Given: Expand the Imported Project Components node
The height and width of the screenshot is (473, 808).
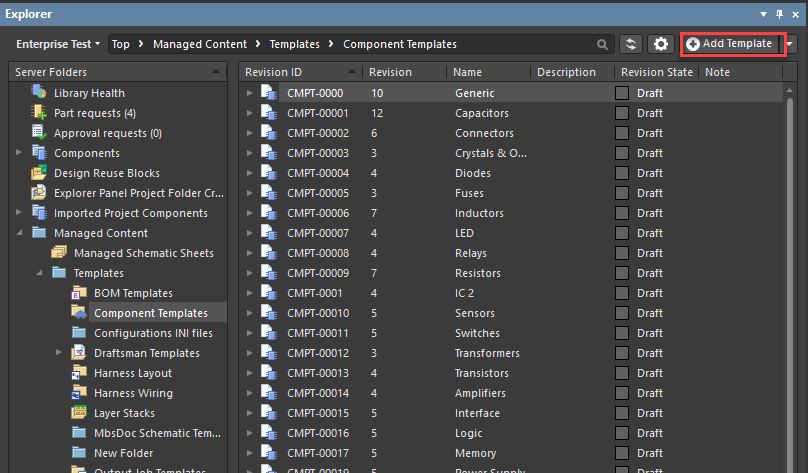Looking at the screenshot, I should click(19, 212).
